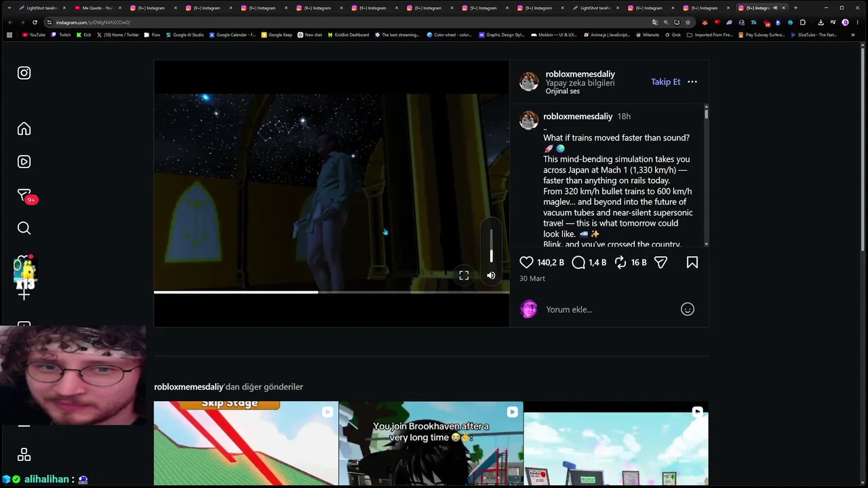Click the caption panel scrollbar
868x488 pixels.
pyautogui.click(x=706, y=113)
